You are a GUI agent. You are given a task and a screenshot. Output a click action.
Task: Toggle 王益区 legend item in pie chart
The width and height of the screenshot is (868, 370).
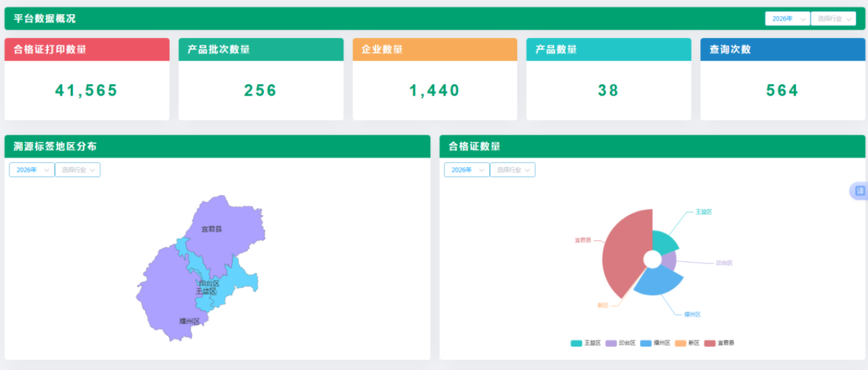[x=585, y=343]
